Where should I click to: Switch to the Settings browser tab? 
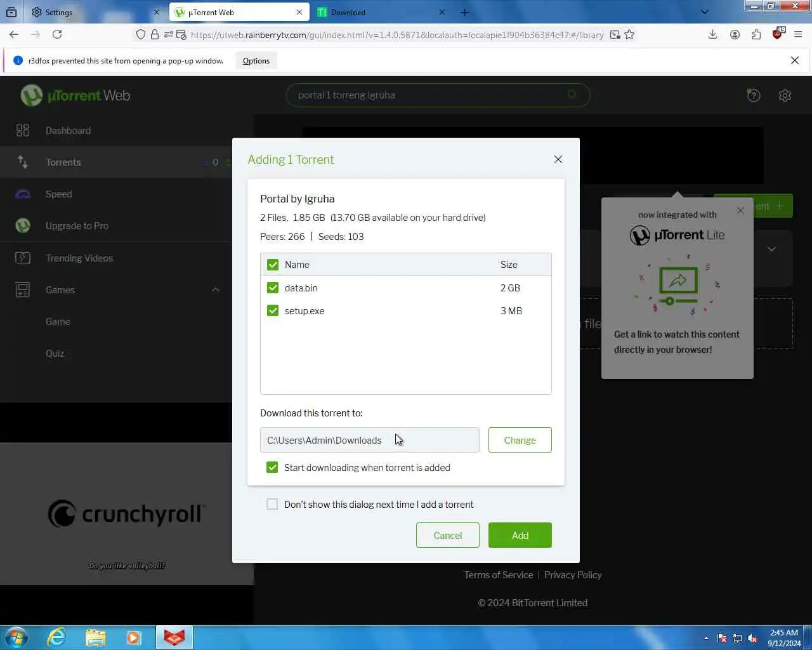(x=95, y=12)
